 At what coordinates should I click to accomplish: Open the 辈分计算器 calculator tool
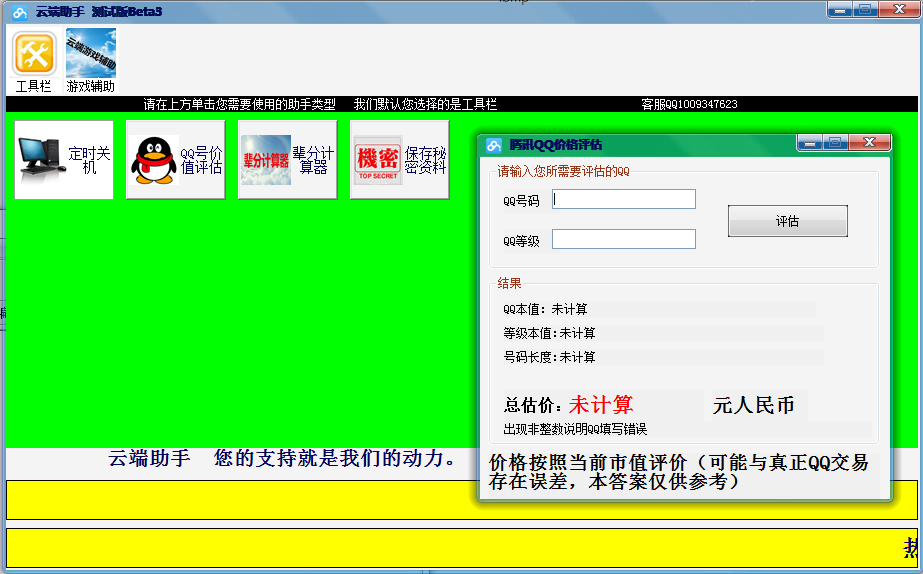(287, 160)
